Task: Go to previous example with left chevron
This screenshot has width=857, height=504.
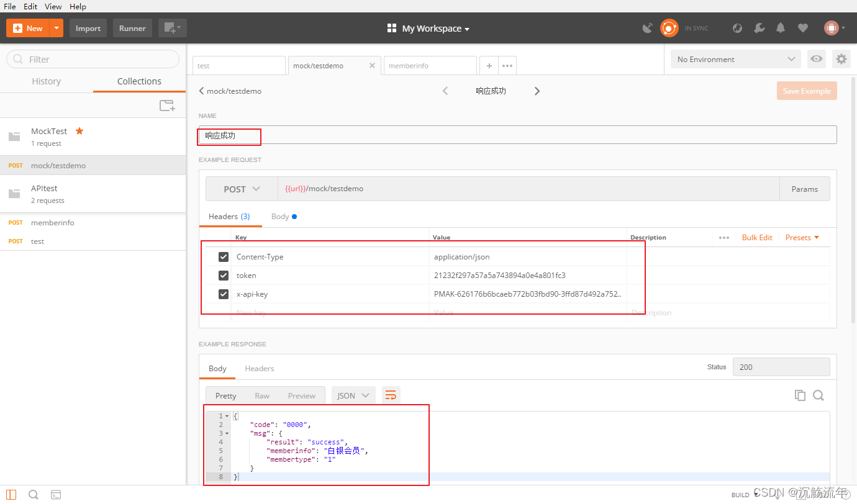Action: coord(445,91)
